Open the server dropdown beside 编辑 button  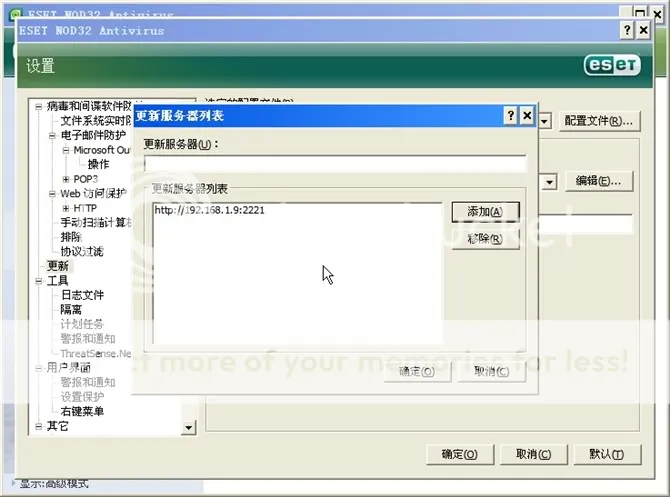pos(550,182)
